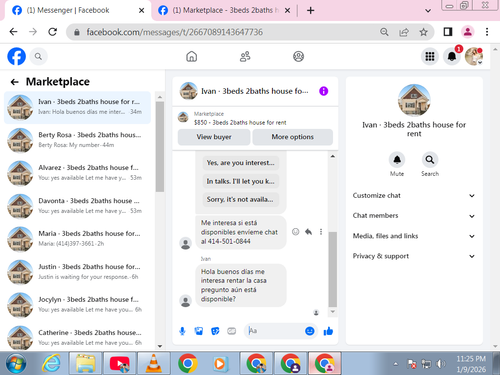Open the emoji picker smiley icon

(x=310, y=331)
